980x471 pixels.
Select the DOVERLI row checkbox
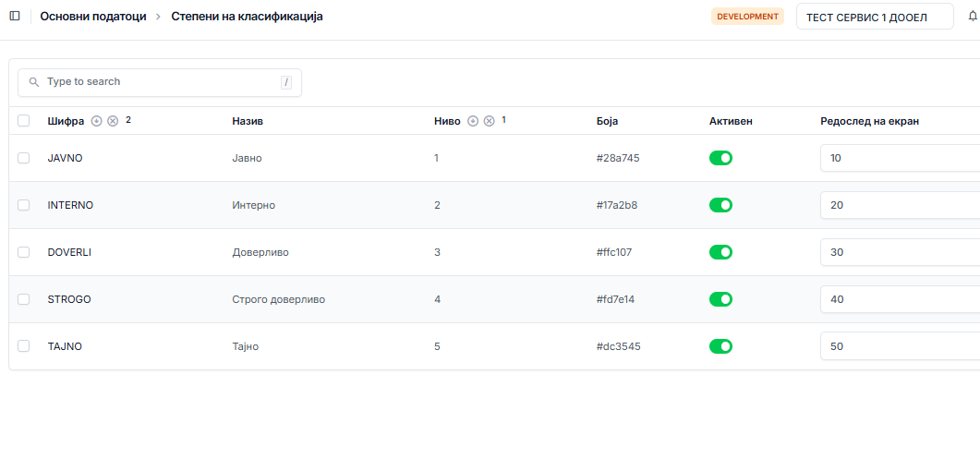(x=24, y=252)
